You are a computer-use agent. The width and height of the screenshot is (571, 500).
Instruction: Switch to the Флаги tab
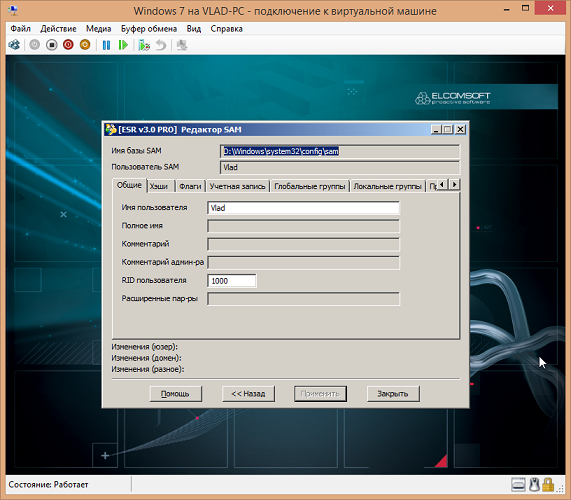[190, 186]
